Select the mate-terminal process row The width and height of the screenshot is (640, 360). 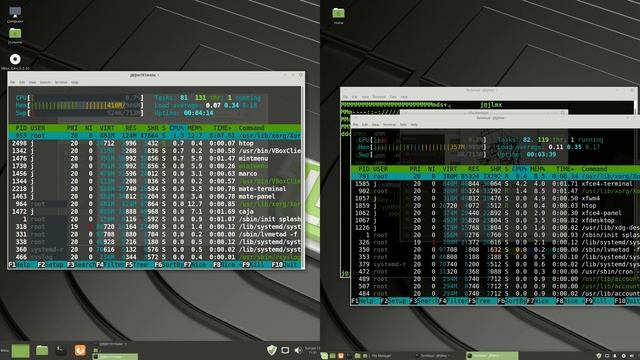click(x=155, y=189)
